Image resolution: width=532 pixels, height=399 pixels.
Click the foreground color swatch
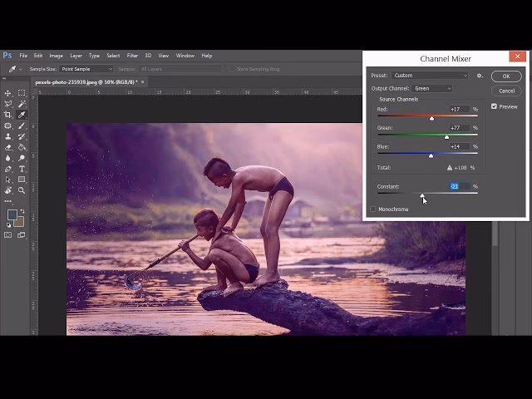pyautogui.click(x=12, y=214)
